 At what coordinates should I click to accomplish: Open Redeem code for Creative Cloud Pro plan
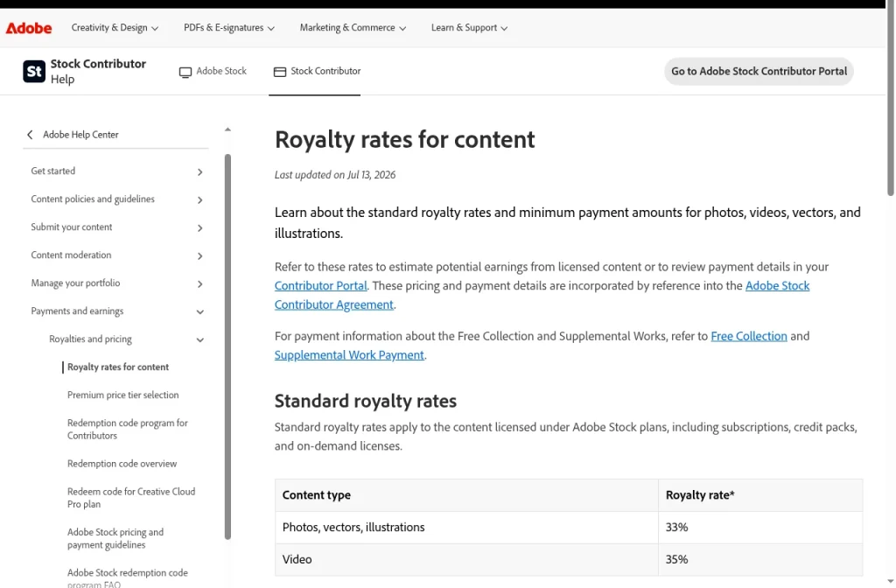pyautogui.click(x=131, y=498)
